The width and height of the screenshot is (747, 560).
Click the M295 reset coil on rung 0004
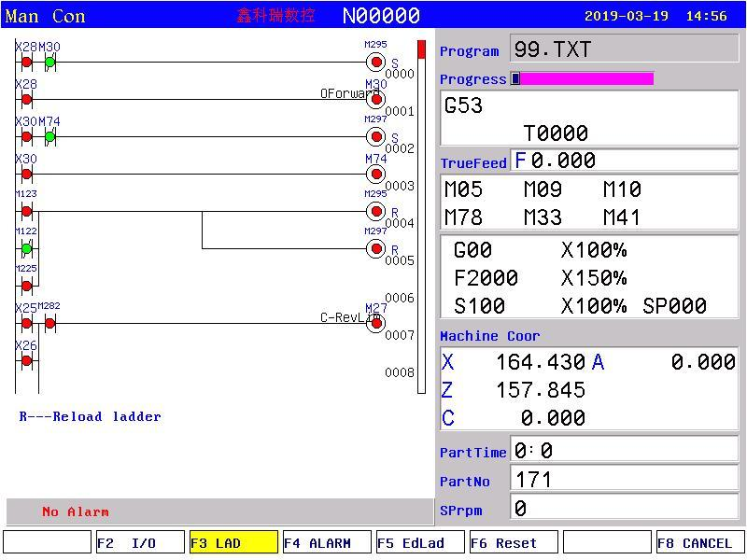[x=376, y=211]
